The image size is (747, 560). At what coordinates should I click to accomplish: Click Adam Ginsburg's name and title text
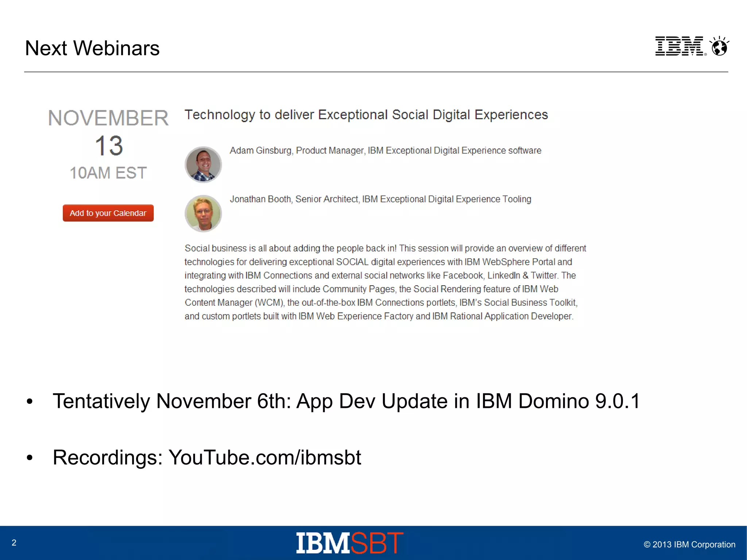pos(385,151)
